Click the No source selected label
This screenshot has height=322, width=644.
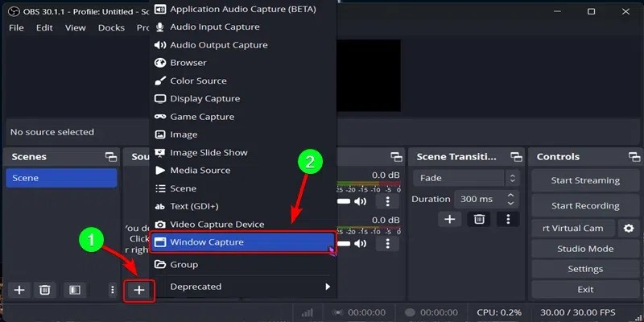point(52,132)
